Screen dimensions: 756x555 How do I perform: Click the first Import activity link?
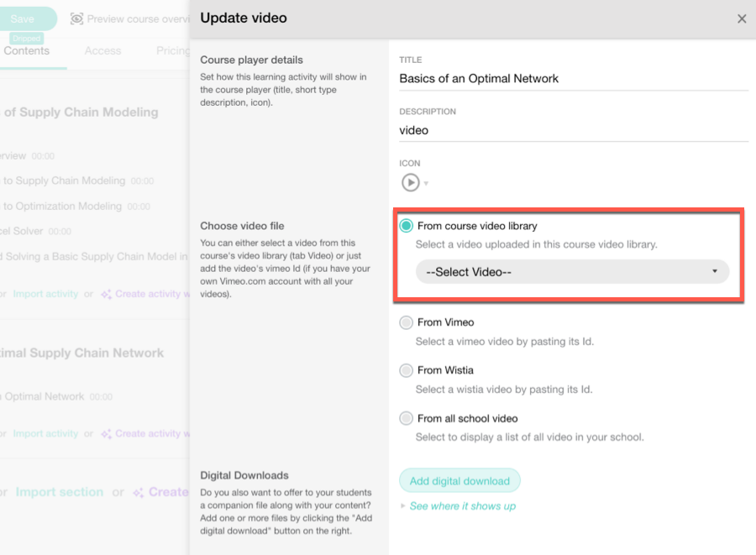point(45,294)
